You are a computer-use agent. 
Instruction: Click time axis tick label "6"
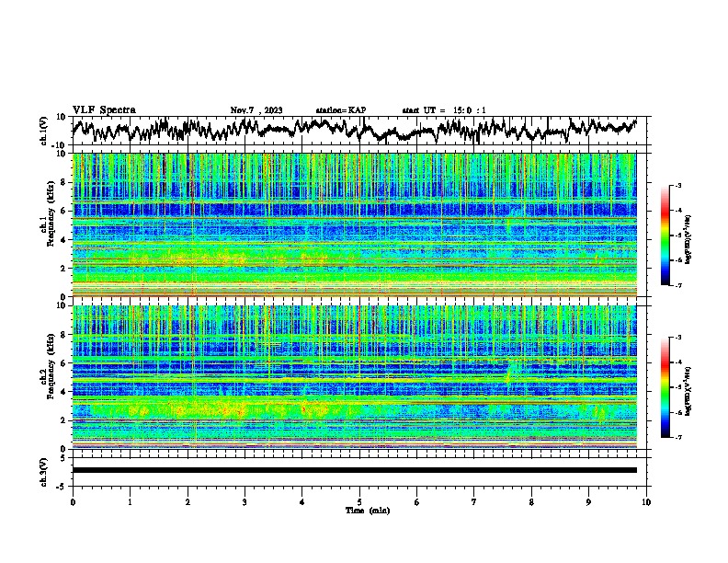tap(417, 502)
